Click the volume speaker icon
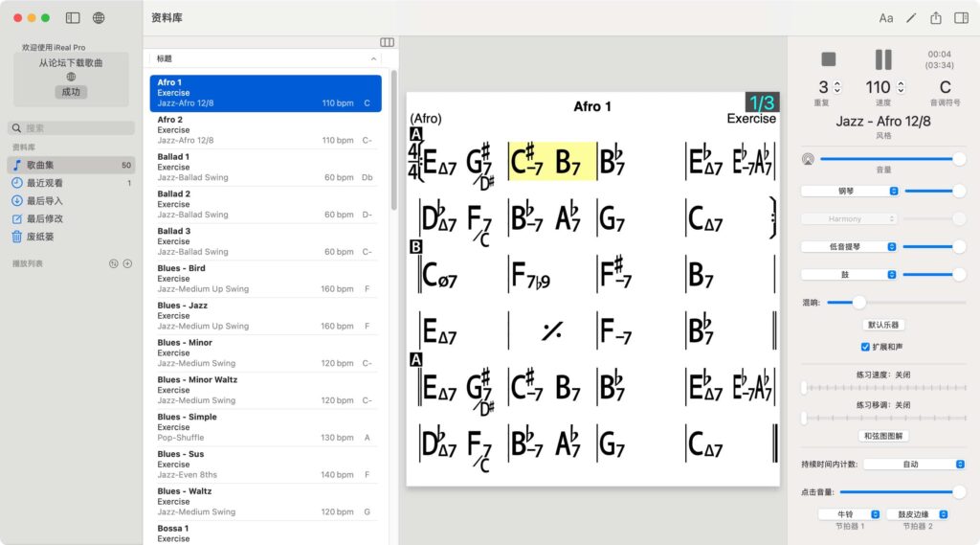The height and width of the screenshot is (545, 980). pos(808,160)
